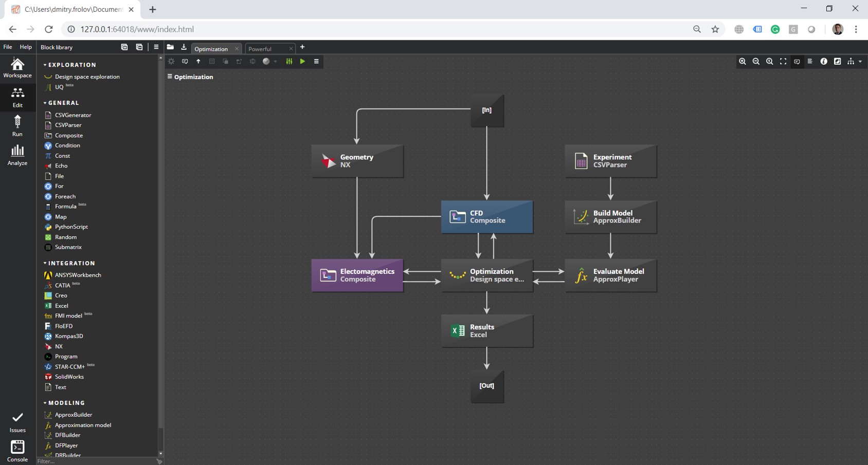Close the Optimization tab

[x=237, y=49]
